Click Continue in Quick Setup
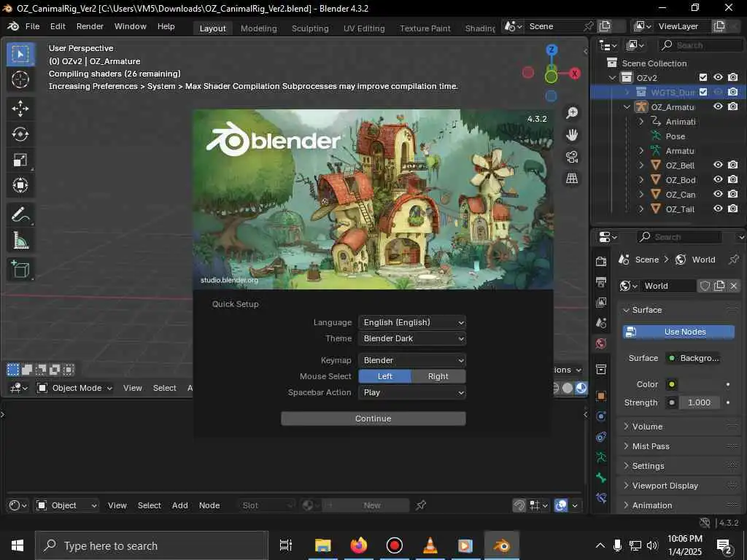The height and width of the screenshot is (560, 747). 373,419
